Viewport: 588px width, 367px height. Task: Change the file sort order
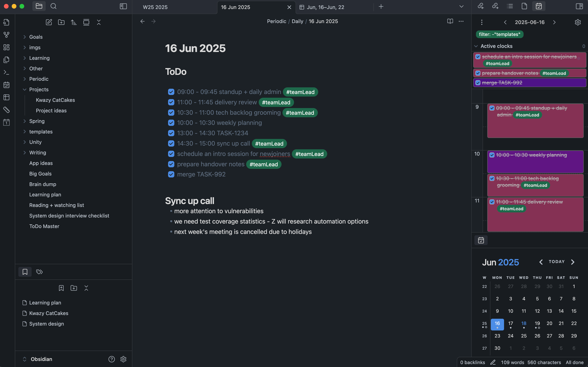74,22
